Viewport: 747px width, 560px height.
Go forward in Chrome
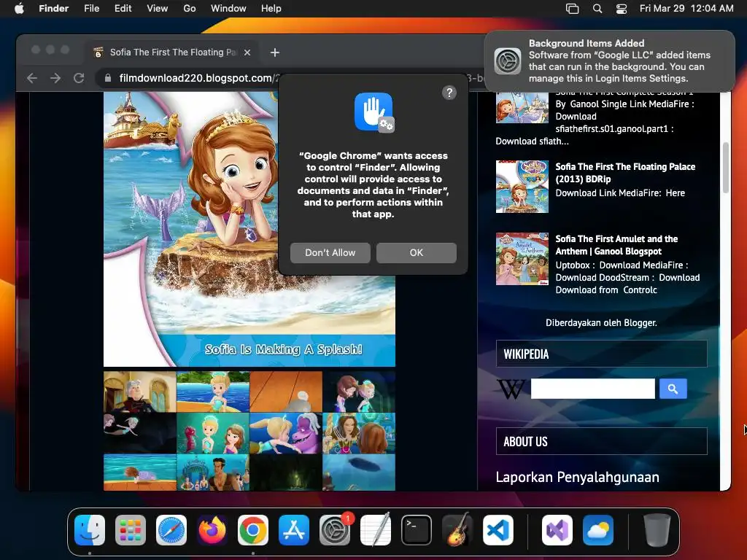pyautogui.click(x=55, y=78)
